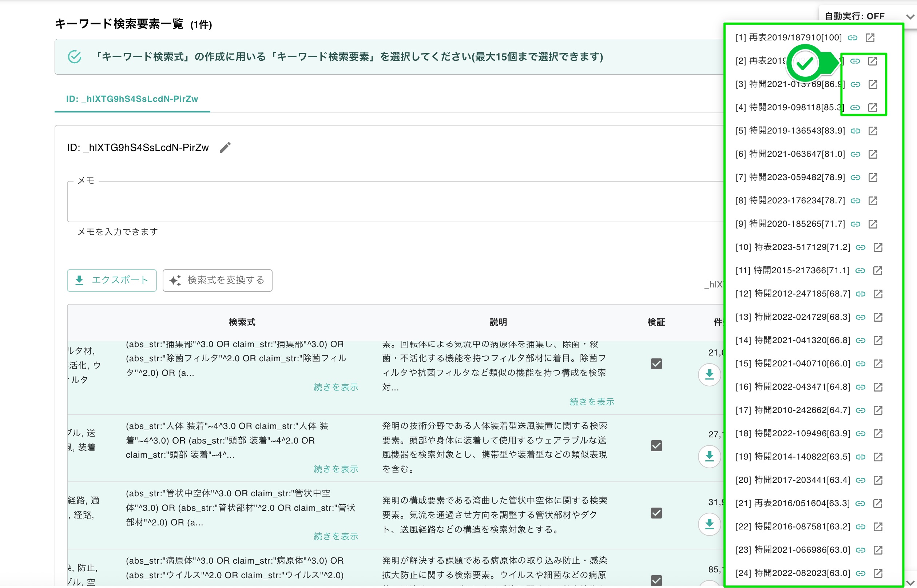
Task: Show more of 管状中空体 search formula
Action: [x=336, y=536]
